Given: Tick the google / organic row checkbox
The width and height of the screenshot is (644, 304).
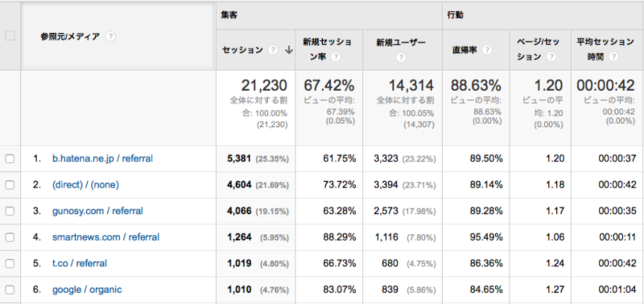Looking at the screenshot, I should pos(10,290).
